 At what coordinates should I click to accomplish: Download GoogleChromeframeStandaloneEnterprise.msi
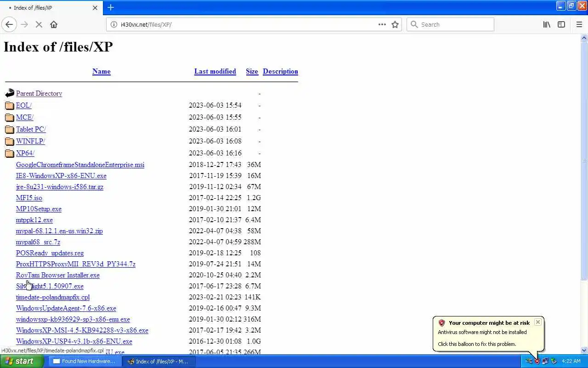pos(80,165)
